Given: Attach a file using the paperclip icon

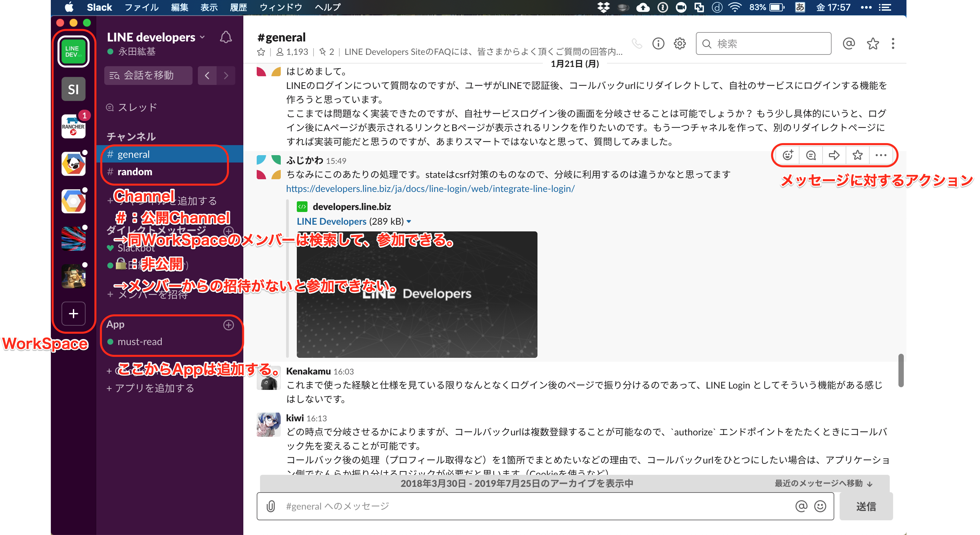Looking at the screenshot, I should pyautogui.click(x=270, y=506).
